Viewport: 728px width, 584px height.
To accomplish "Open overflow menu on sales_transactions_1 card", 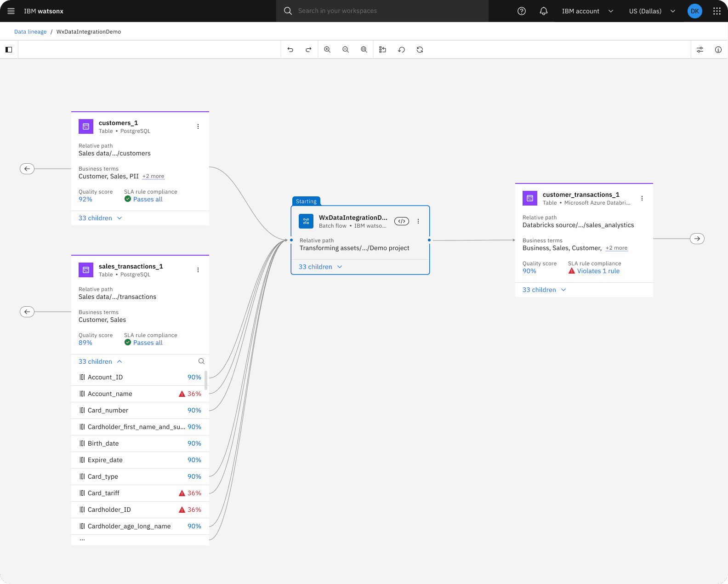I will [x=198, y=270].
